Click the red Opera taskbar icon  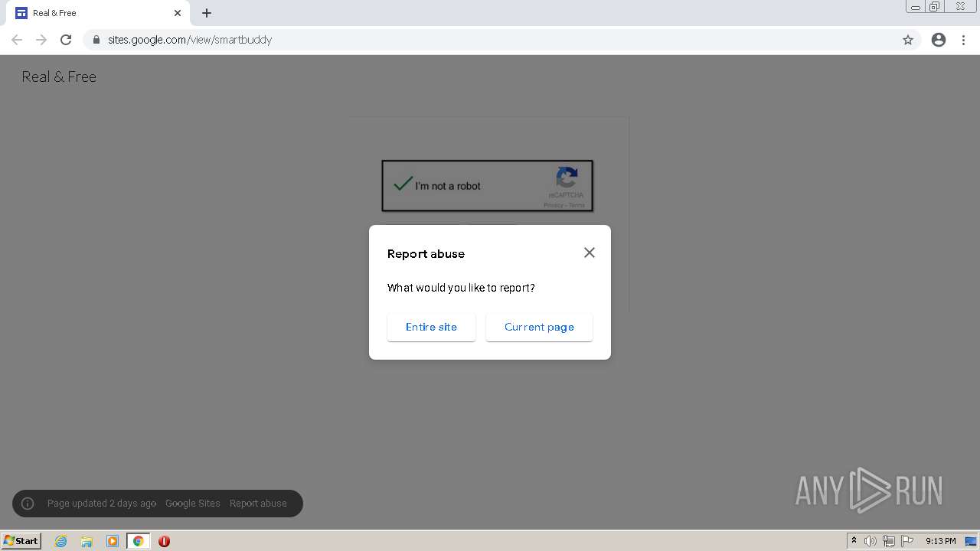164,541
